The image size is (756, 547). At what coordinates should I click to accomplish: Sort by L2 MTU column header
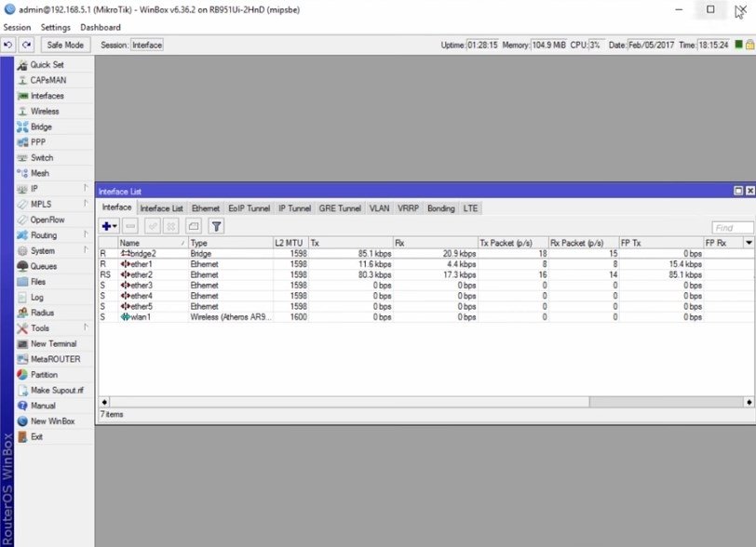pyautogui.click(x=290, y=243)
